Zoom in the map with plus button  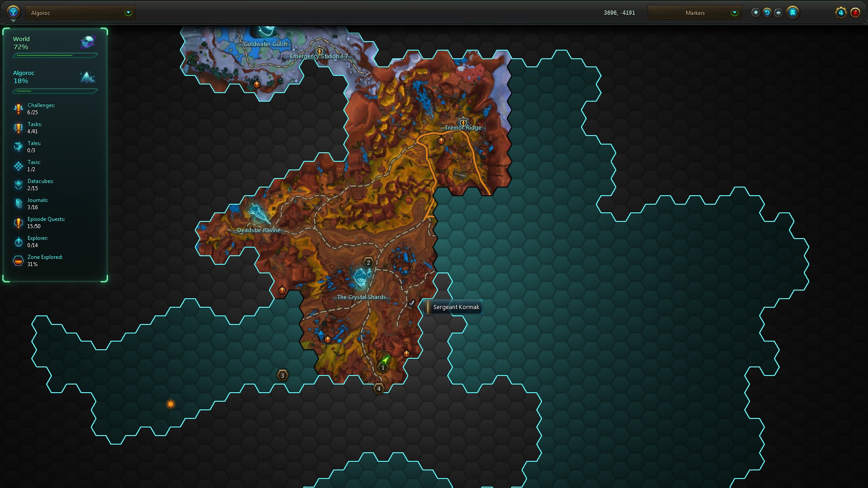(755, 13)
